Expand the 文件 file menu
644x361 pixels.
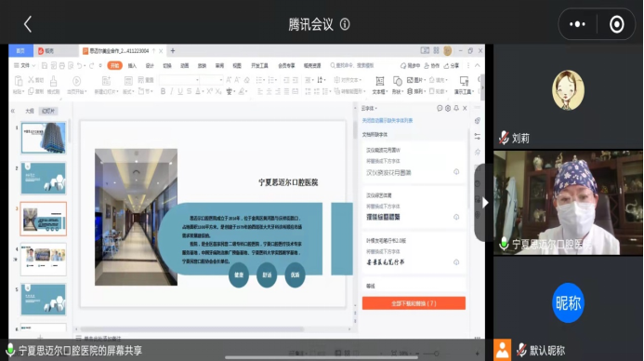tap(25, 66)
